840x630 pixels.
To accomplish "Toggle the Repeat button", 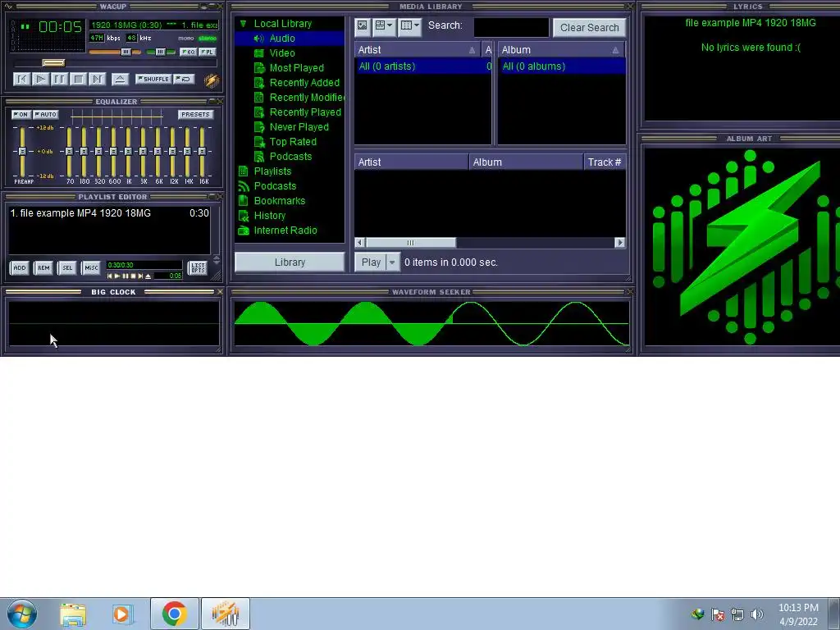I will [x=184, y=80].
